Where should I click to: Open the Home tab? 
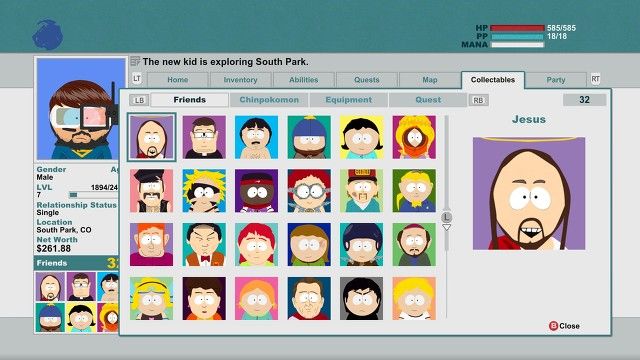point(178,80)
